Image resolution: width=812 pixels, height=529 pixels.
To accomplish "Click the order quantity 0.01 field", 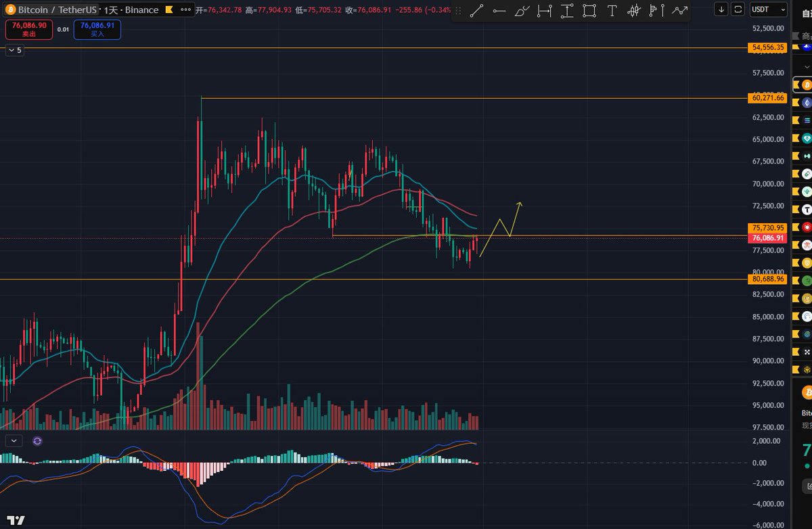I will point(63,29).
